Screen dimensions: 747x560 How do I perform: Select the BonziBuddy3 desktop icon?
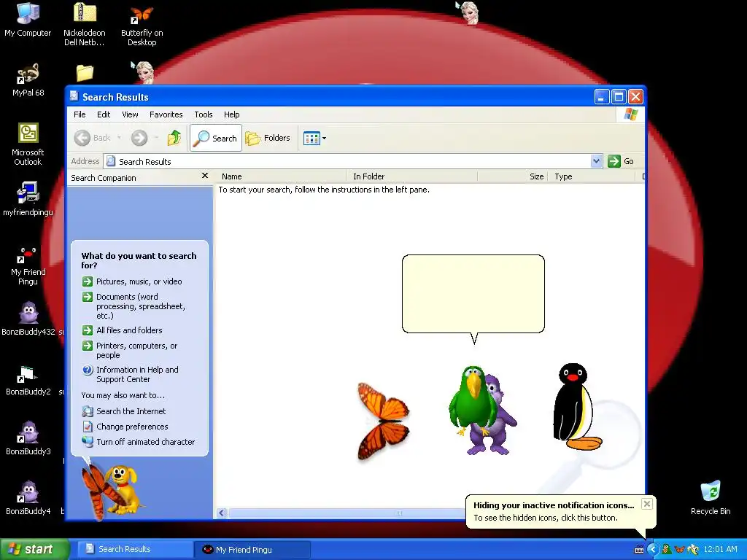click(28, 438)
